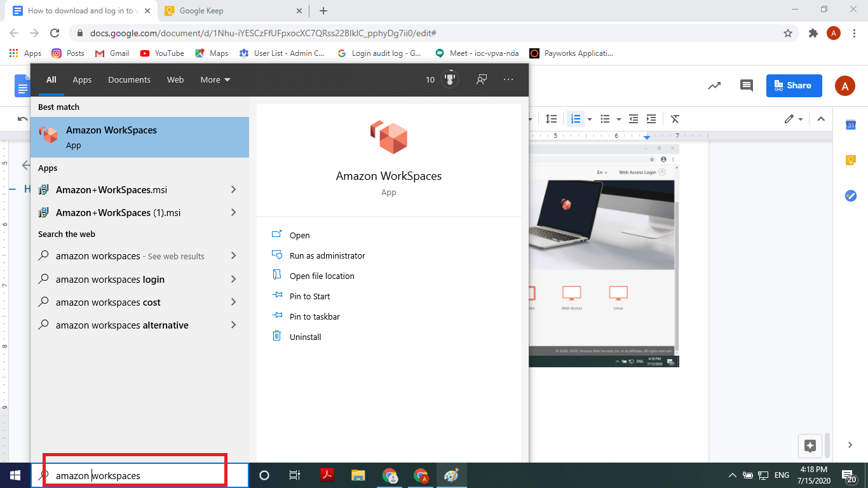868x488 pixels.
Task: Clear formatting in Docs toolbar
Action: [675, 119]
